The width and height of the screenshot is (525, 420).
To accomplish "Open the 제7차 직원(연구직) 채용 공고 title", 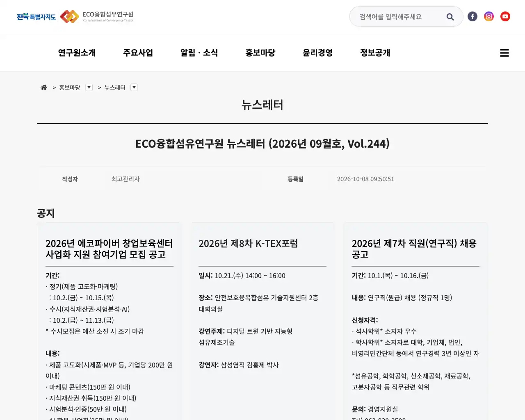I will 414,249.
